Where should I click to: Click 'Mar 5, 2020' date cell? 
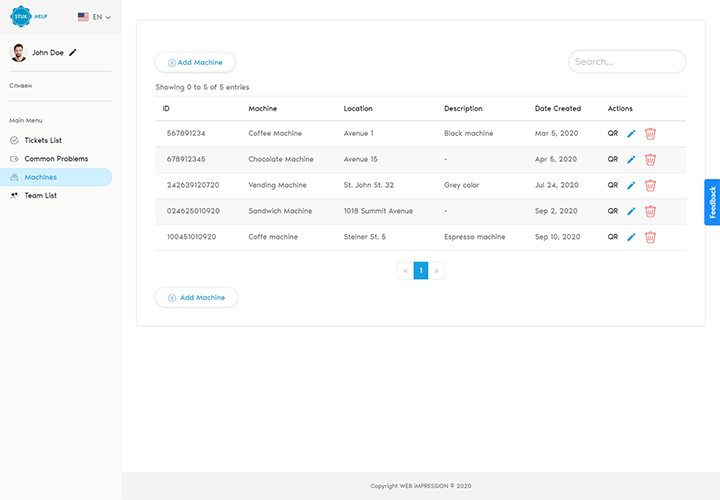[557, 133]
